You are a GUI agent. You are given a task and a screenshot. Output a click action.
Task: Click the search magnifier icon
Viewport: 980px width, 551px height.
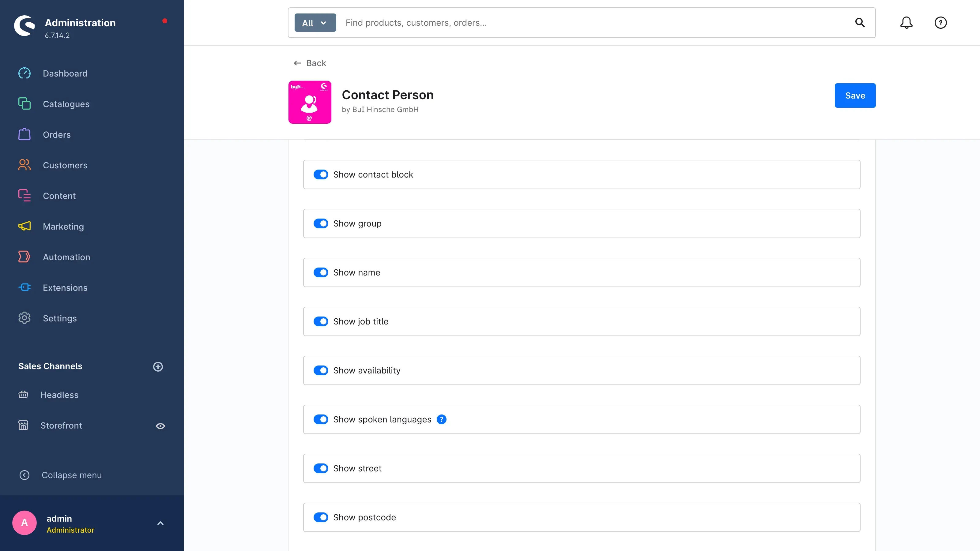tap(860, 22)
